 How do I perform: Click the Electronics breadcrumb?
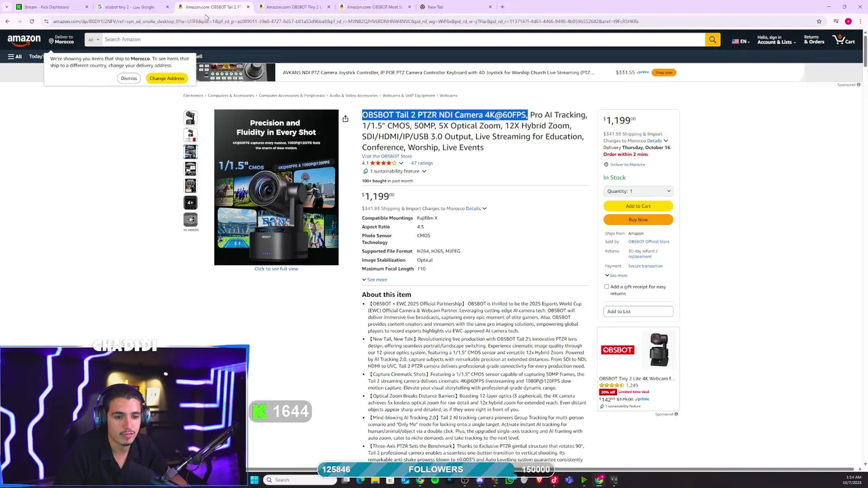pos(193,96)
